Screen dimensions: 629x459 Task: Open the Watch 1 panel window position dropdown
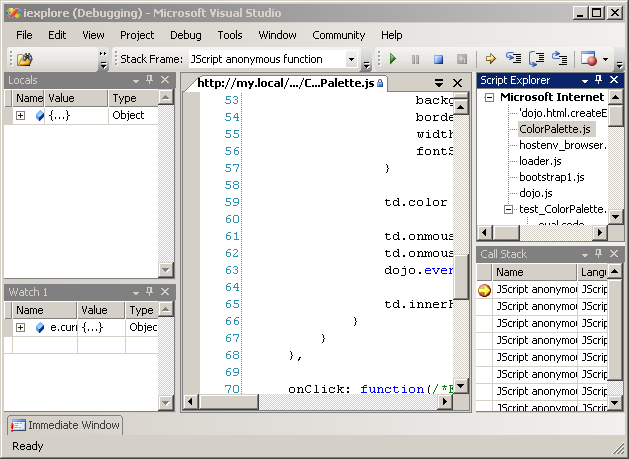[136, 293]
